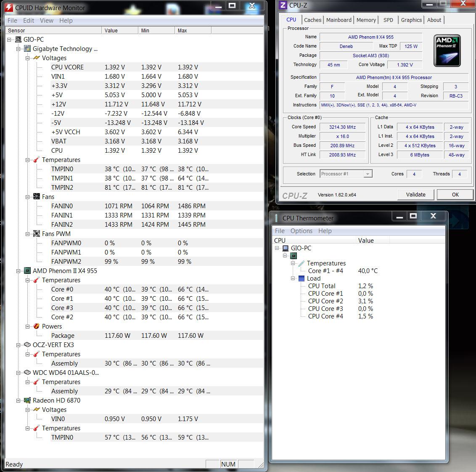Click the thermometer icon under OCZ-VERT EX3
The image size is (476, 472).
coord(37,354)
